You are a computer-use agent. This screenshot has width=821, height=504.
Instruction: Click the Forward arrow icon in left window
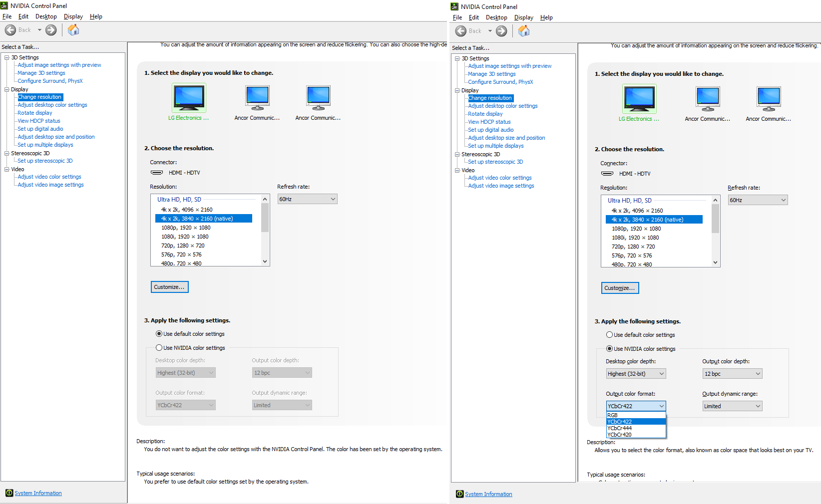click(51, 30)
